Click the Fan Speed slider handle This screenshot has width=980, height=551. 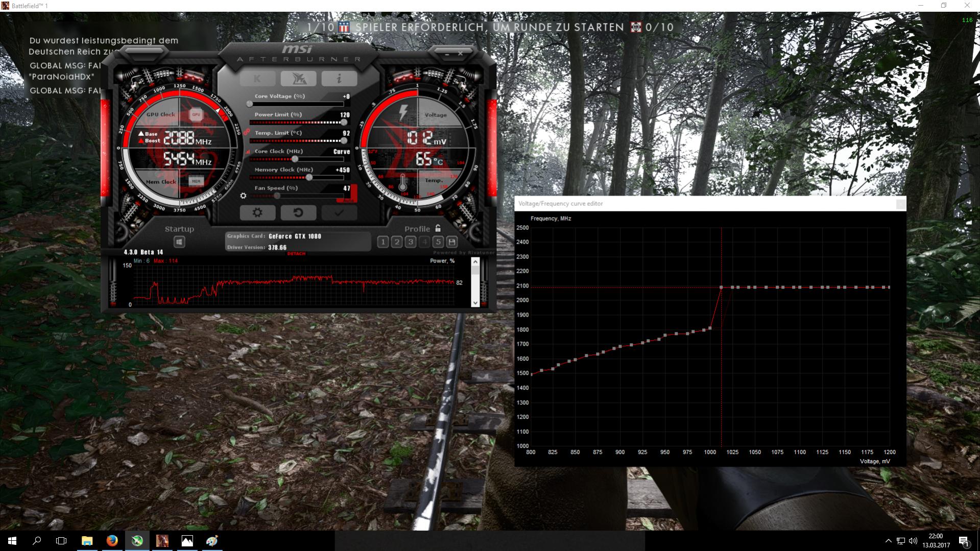[x=277, y=196]
